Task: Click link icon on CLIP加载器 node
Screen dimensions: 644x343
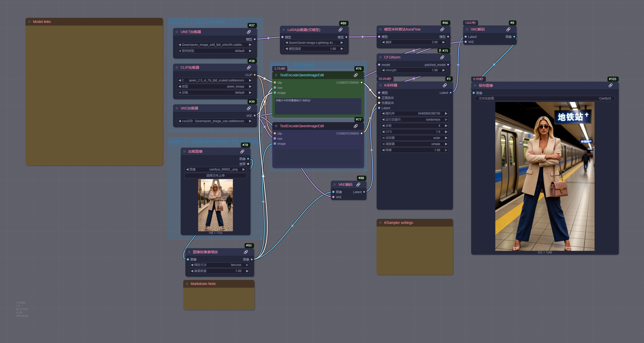Action: (x=249, y=67)
